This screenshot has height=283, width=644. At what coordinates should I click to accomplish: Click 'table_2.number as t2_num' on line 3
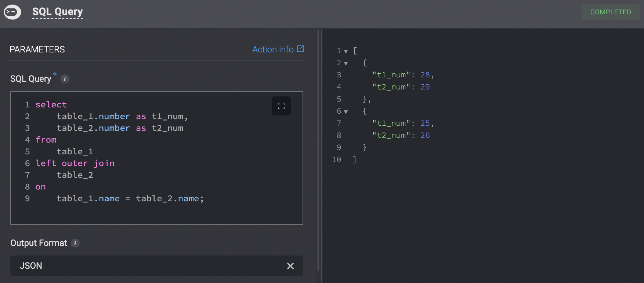tap(120, 128)
